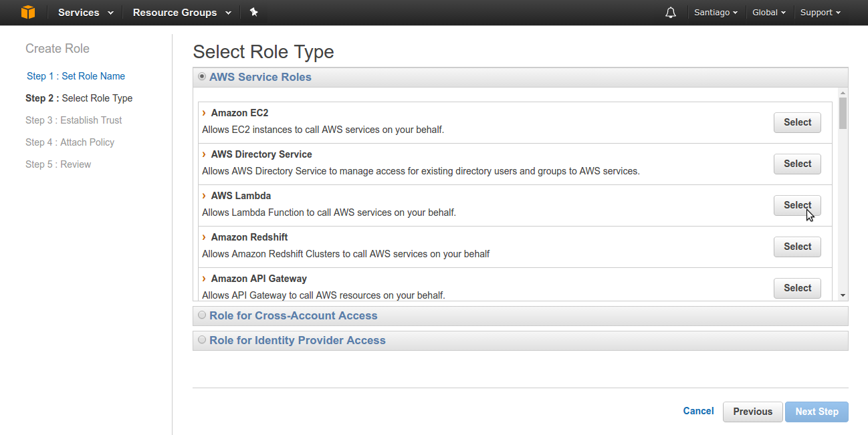The height and width of the screenshot is (435, 868).
Task: Expand the AWS Lambda role chevron
Action: click(x=204, y=196)
